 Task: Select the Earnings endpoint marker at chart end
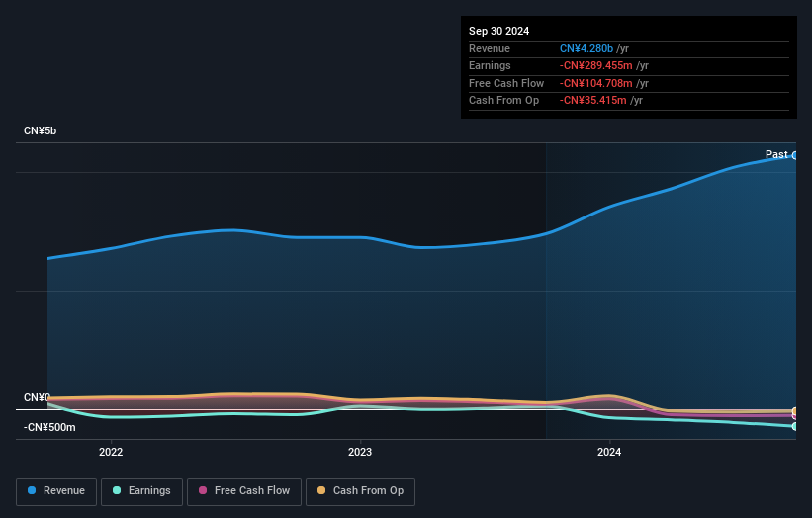tap(795, 426)
